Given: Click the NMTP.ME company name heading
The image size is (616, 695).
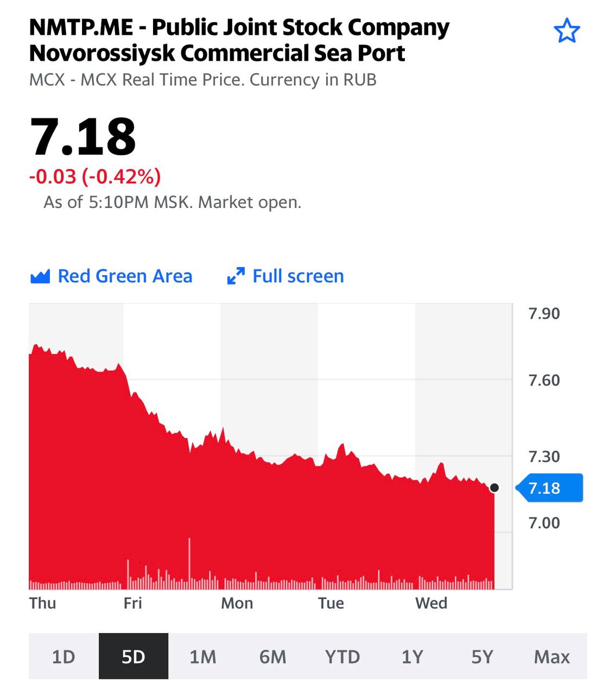Looking at the screenshot, I should [239, 40].
